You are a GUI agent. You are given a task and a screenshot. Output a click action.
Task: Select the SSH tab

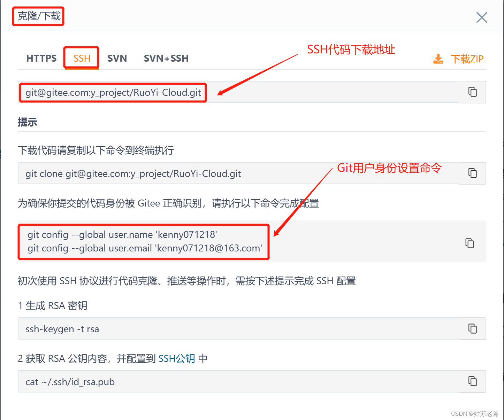[82, 58]
